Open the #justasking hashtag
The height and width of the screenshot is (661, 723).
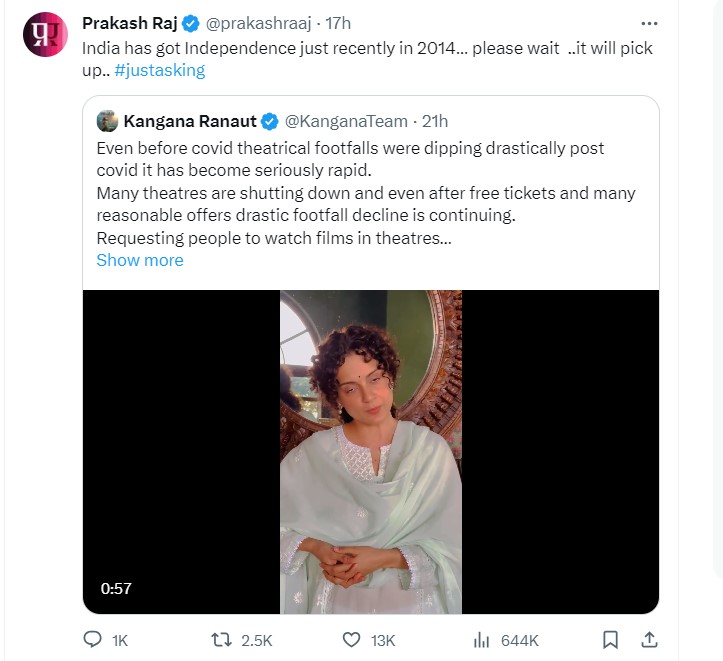click(159, 71)
